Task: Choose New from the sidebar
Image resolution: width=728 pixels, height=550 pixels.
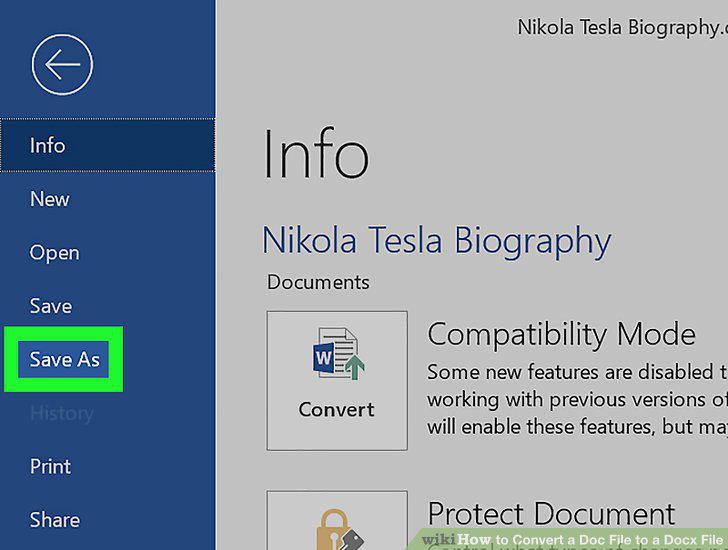Action: pos(50,199)
